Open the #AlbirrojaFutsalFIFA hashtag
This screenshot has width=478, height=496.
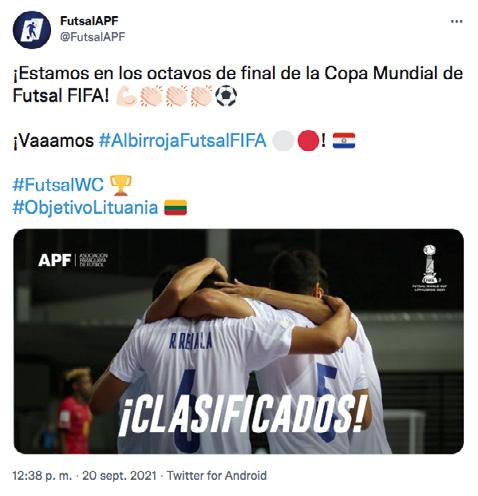(x=183, y=140)
